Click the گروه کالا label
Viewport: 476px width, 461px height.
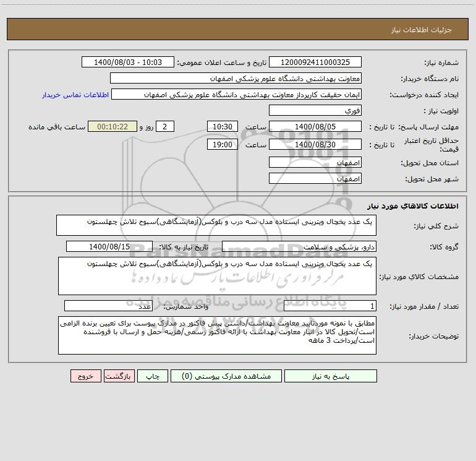[x=444, y=247]
